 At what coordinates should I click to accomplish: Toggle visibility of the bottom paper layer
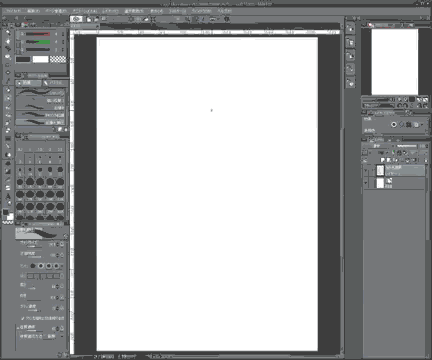366,183
